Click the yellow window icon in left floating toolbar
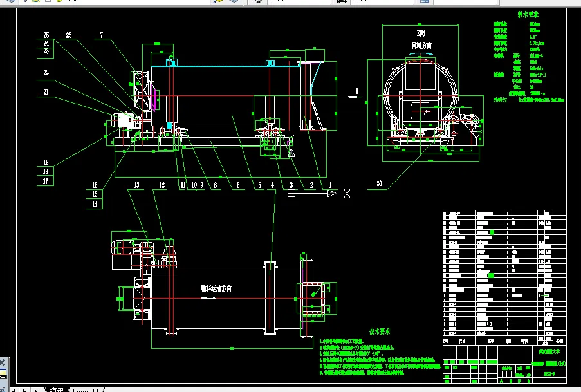Screen dimensions: 581x392 pyautogui.click(x=3, y=373)
